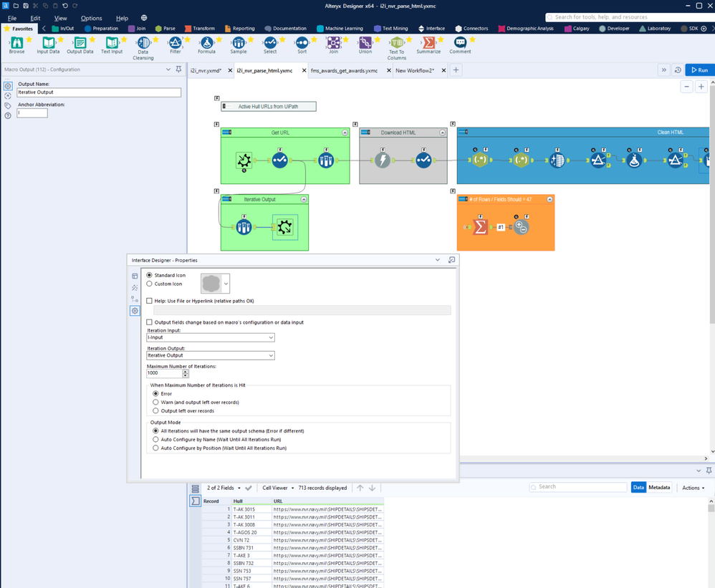Select the Browse tool in Favorites
This screenshot has width=715, height=588.
point(17,44)
